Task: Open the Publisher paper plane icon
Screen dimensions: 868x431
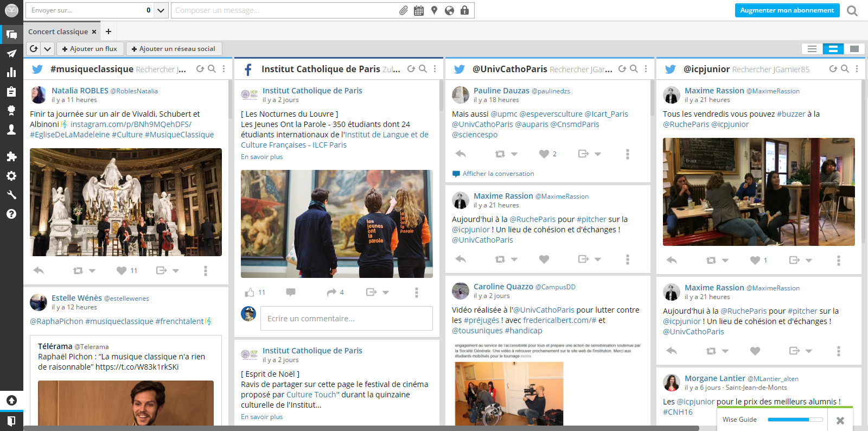Action: [x=11, y=53]
